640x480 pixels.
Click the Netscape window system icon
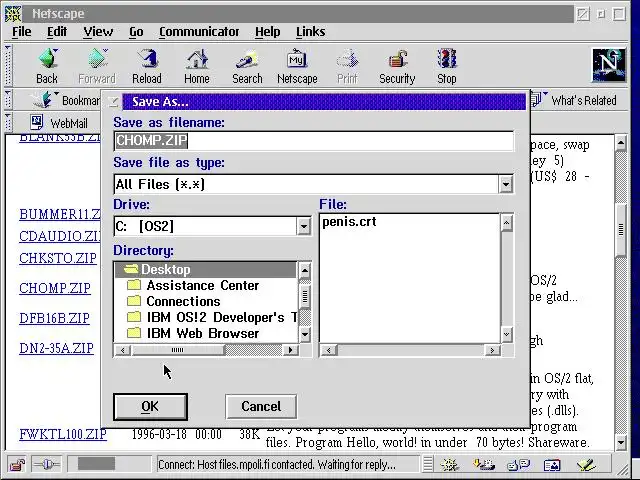[x=13, y=13]
